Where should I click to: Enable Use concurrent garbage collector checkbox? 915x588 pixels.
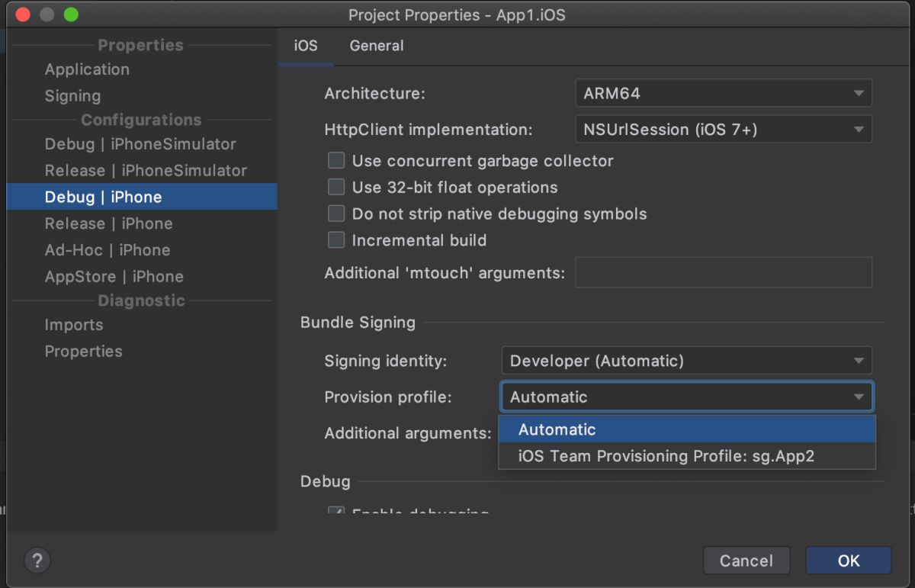[336, 161]
